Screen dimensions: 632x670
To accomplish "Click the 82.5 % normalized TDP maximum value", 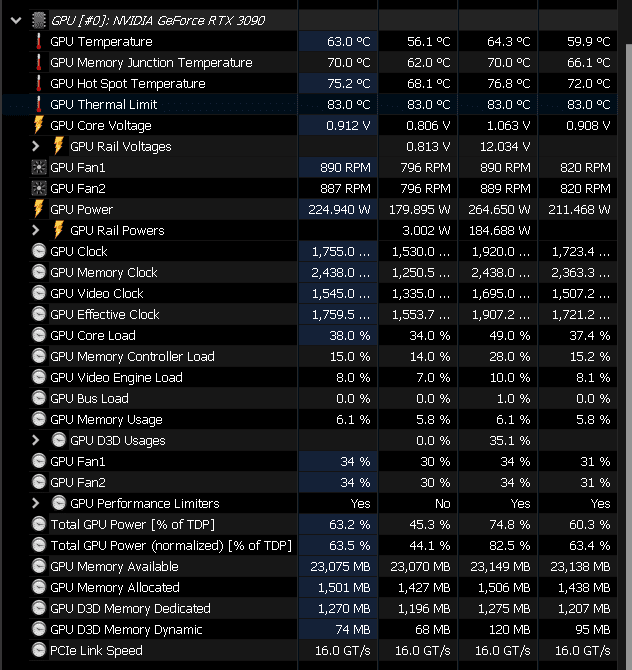I will pos(509,545).
